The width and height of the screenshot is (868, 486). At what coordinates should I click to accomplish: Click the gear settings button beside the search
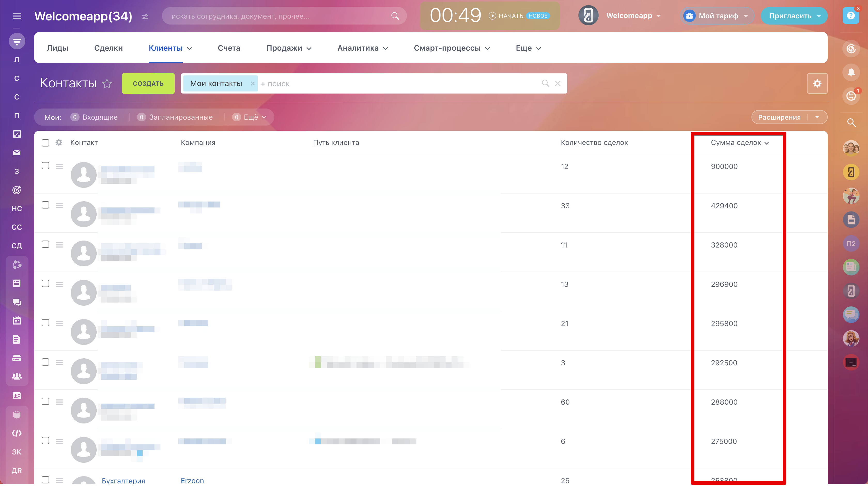pyautogui.click(x=817, y=84)
